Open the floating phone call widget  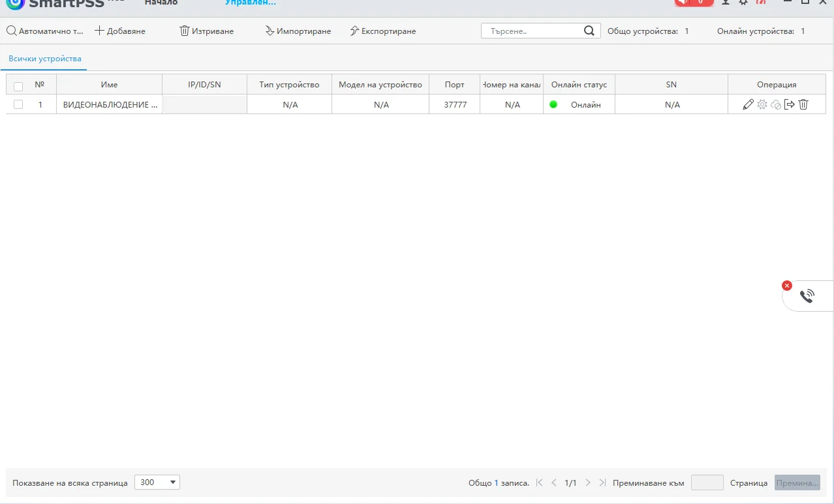point(807,296)
